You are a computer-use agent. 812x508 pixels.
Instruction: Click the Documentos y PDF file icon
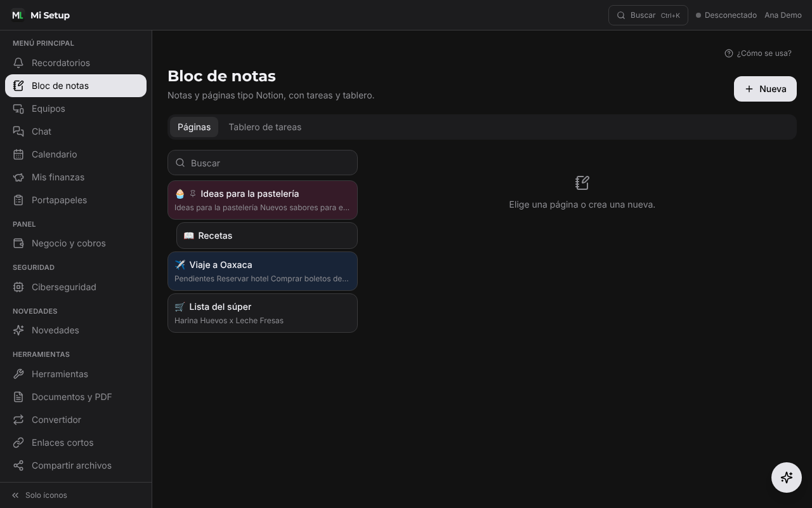18,397
